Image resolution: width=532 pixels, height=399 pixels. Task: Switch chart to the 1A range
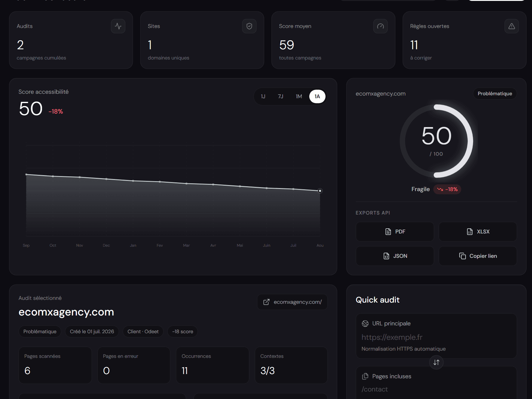coord(317,96)
